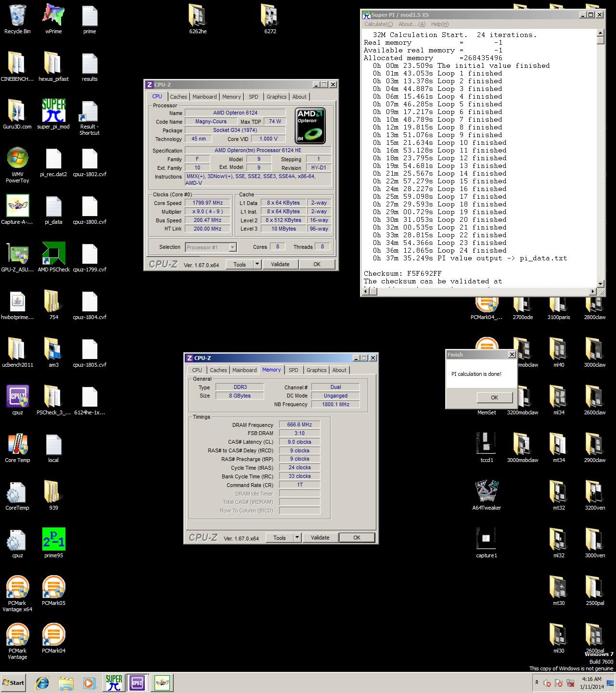Screen dimensions: 616x693
Task: Click the Start button
Action: [x=13, y=682]
